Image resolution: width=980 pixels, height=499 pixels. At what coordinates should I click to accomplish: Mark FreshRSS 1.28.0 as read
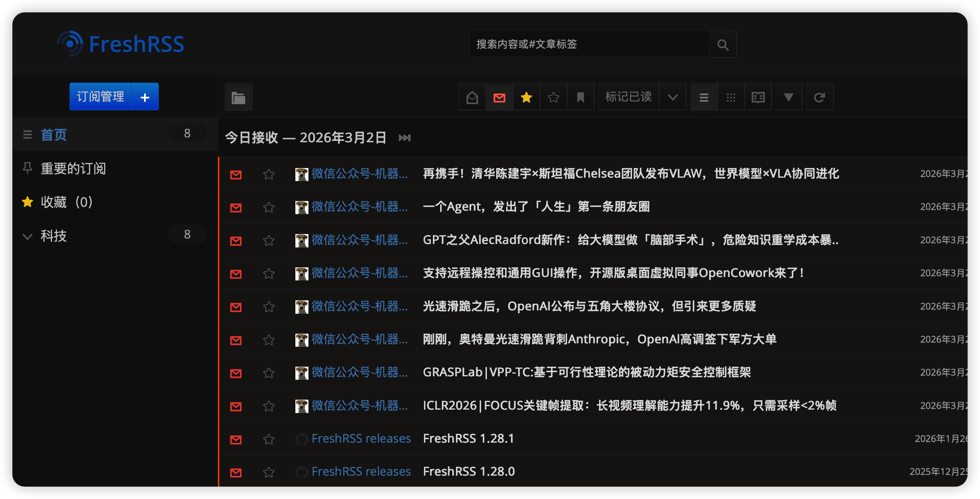236,473
